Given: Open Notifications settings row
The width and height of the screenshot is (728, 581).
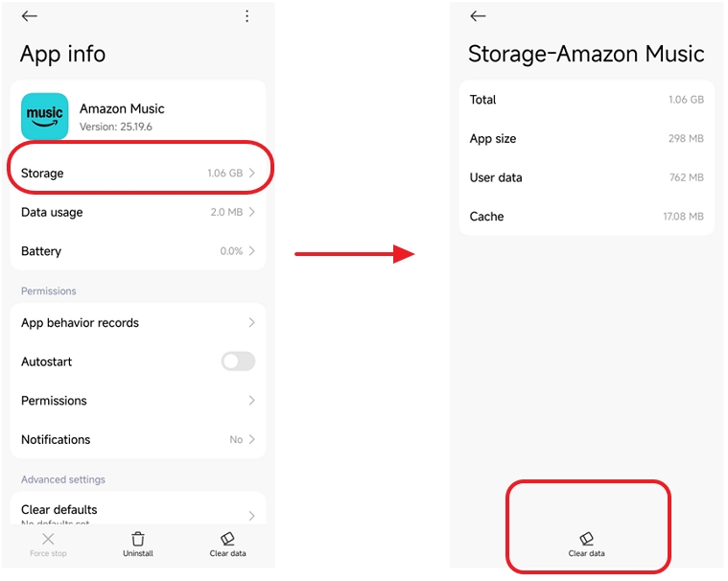Looking at the screenshot, I should point(137,439).
